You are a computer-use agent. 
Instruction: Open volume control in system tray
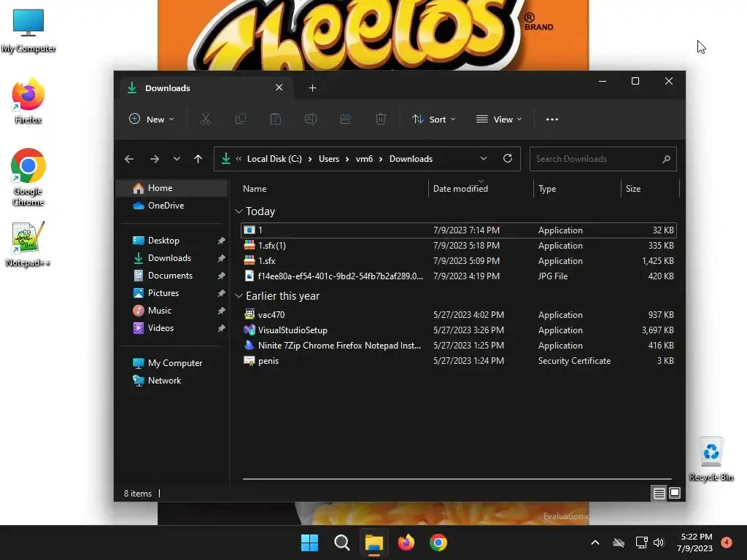click(x=659, y=542)
